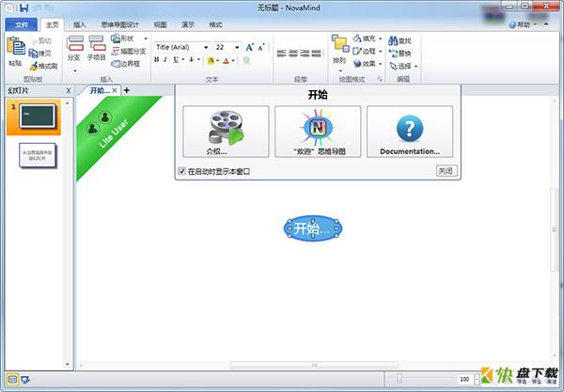The width and height of the screenshot is (564, 392).
Task: Click the Fill (填充) paint bucket
Action: 357,39
